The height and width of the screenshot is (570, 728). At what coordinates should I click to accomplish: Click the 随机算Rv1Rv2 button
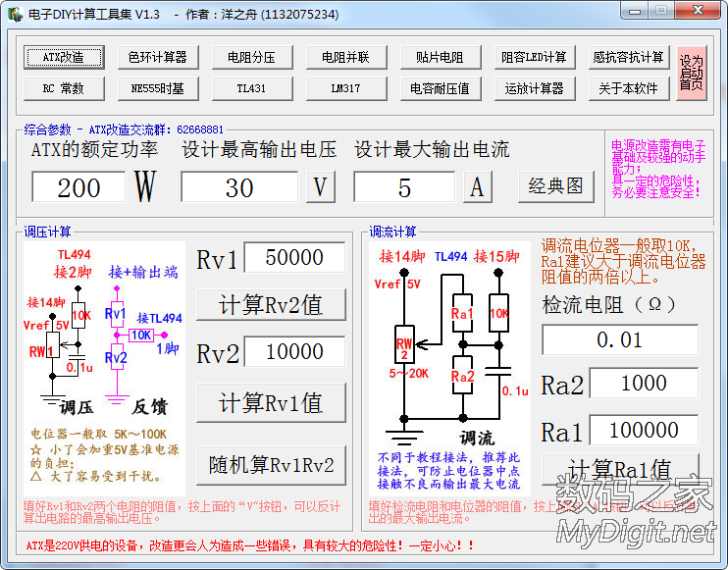click(x=271, y=466)
